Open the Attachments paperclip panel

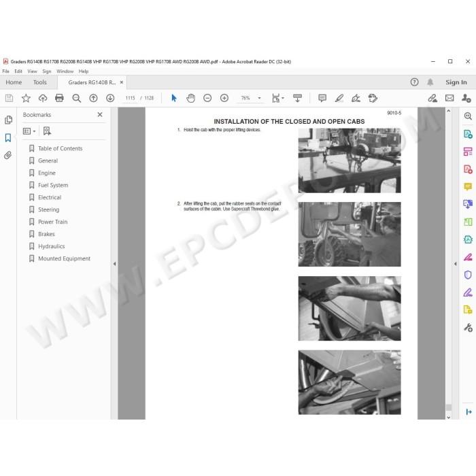8,156
